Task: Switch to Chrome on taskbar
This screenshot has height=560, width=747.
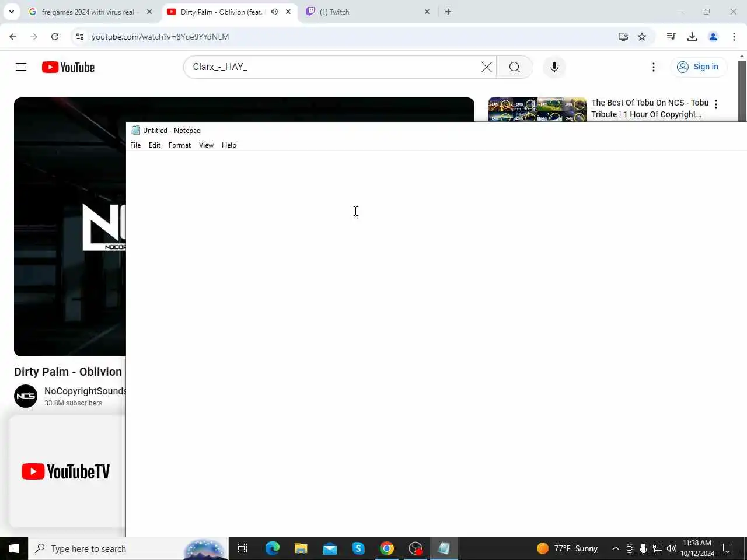Action: click(387, 548)
